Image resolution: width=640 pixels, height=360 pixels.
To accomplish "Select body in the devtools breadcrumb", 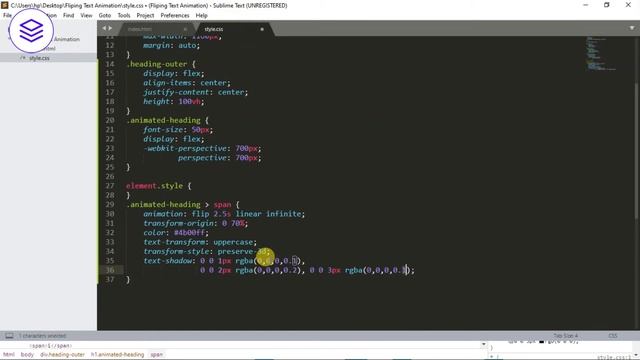I will coord(27,354).
